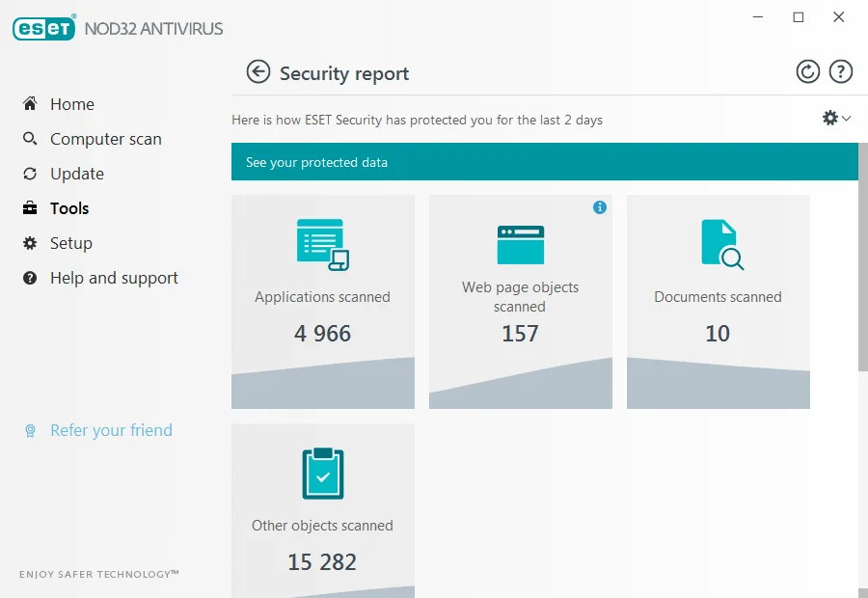Click the Help and support icon
This screenshot has height=598, width=868.
pyautogui.click(x=30, y=277)
